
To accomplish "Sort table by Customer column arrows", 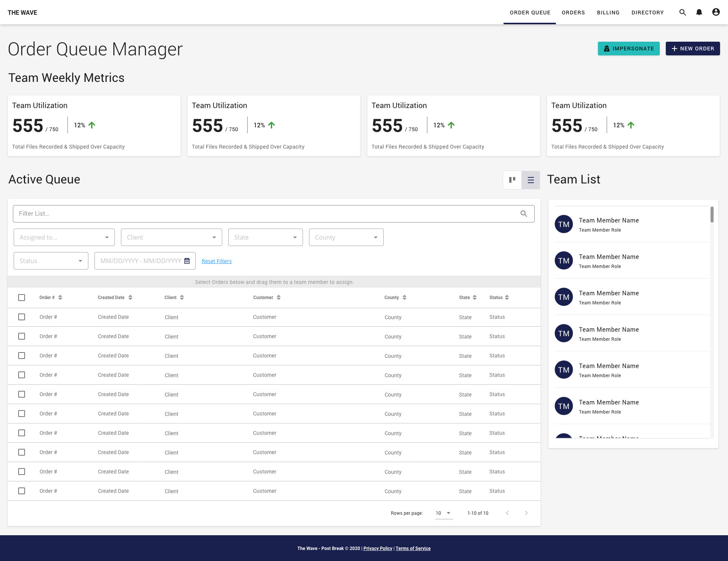I will (x=279, y=298).
